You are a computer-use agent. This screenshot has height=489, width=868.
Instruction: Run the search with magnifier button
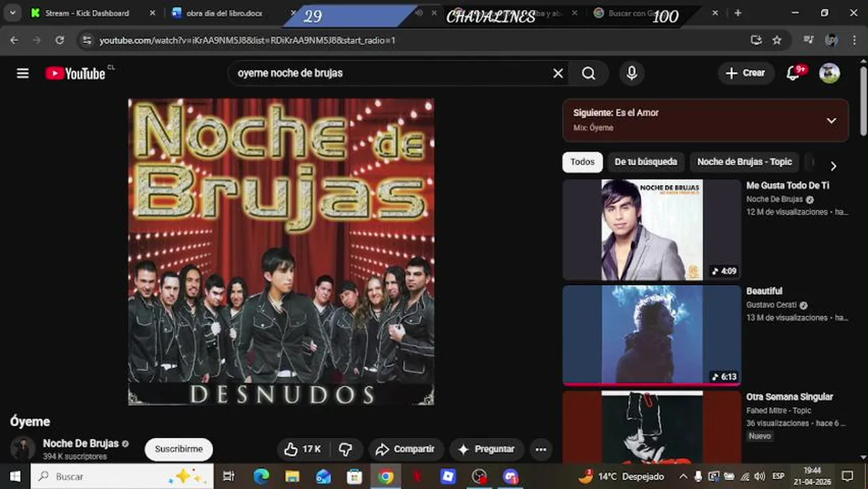tap(589, 73)
